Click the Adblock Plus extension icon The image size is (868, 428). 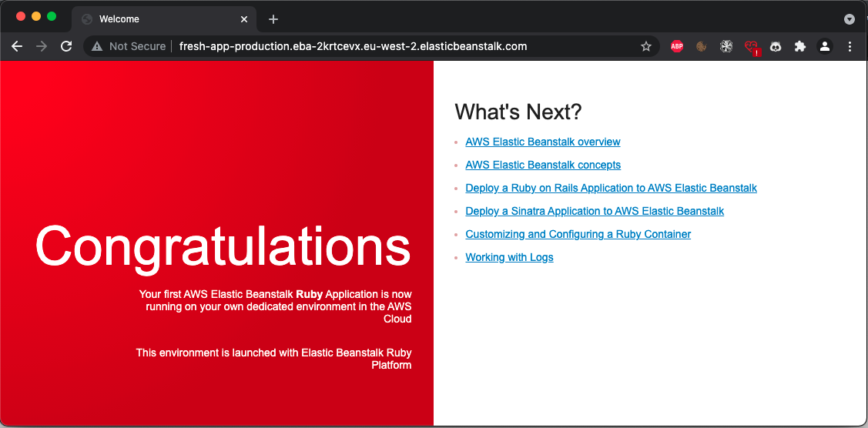[x=677, y=46]
